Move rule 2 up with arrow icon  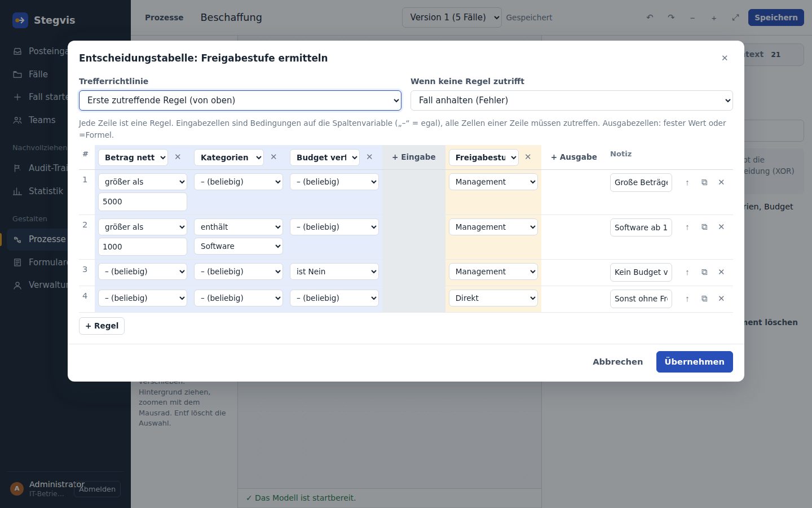click(x=687, y=227)
